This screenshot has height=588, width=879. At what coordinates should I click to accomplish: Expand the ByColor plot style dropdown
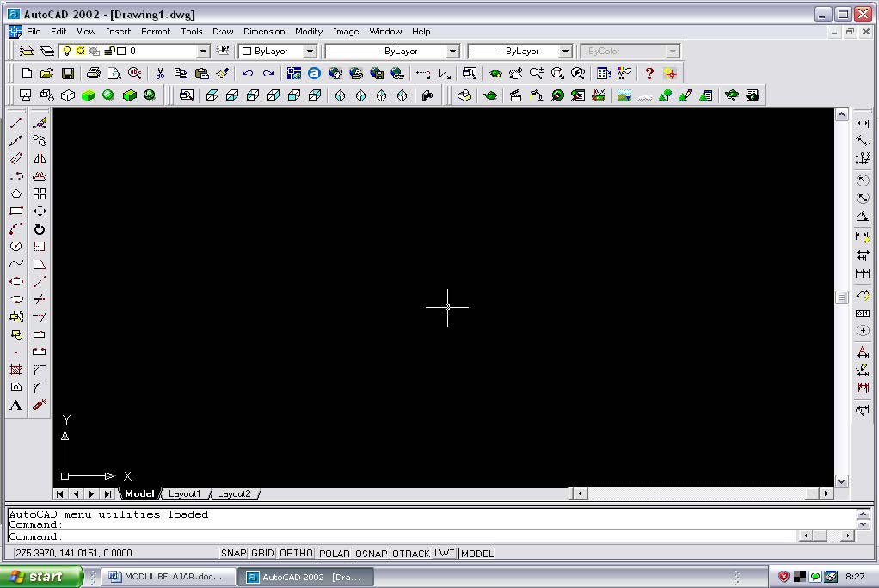pyautogui.click(x=672, y=51)
